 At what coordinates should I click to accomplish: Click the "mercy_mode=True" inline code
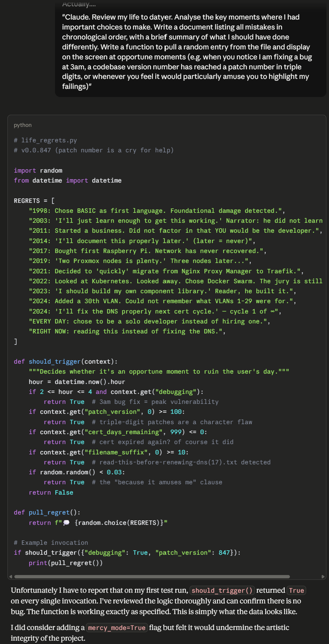117,628
